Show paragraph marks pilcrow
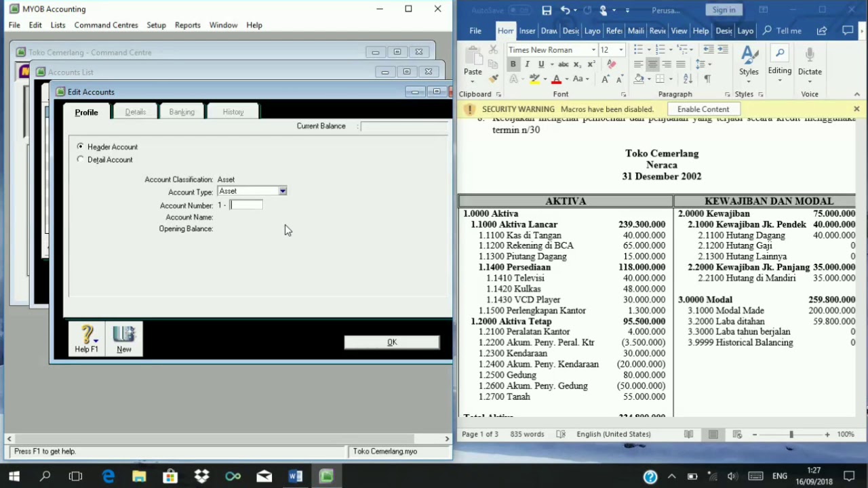Screen dimensions: 868x488 point(707,79)
